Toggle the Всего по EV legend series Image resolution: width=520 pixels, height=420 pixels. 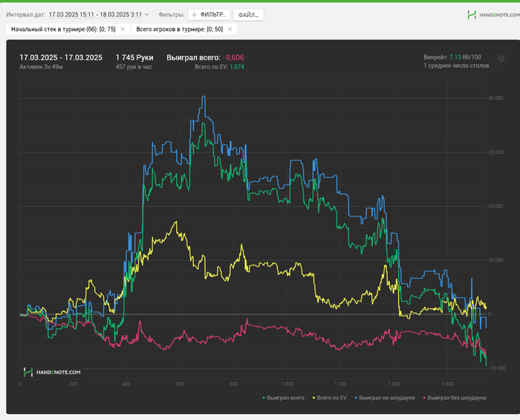[330, 398]
